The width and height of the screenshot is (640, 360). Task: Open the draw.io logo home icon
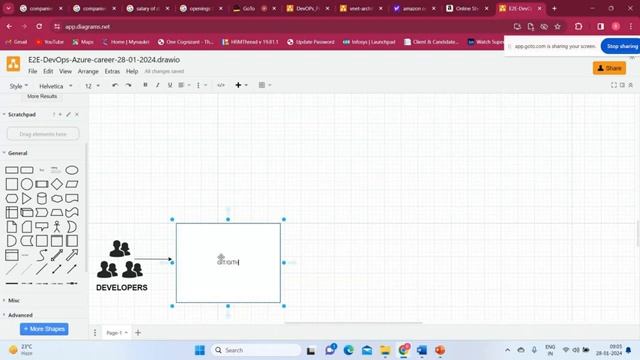tap(13, 64)
